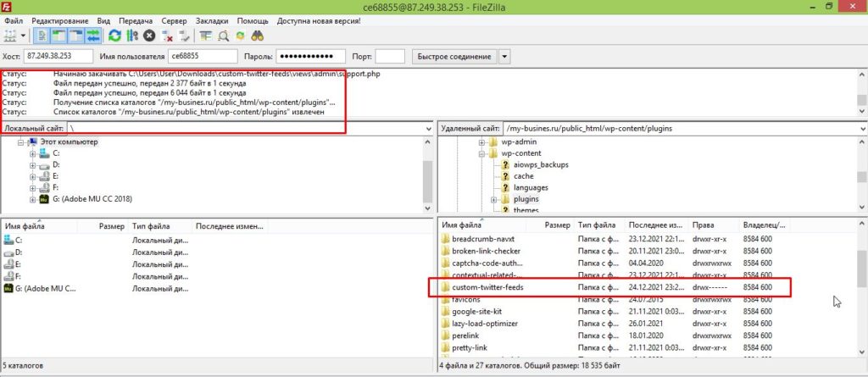Click the refresh file lists icon
The width and height of the screenshot is (868, 377).
click(x=114, y=36)
